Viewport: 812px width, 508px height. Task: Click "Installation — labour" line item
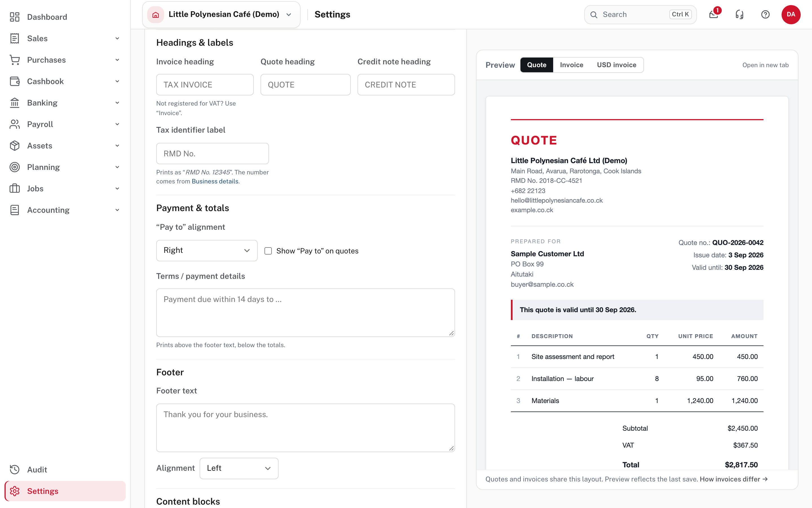point(562,379)
